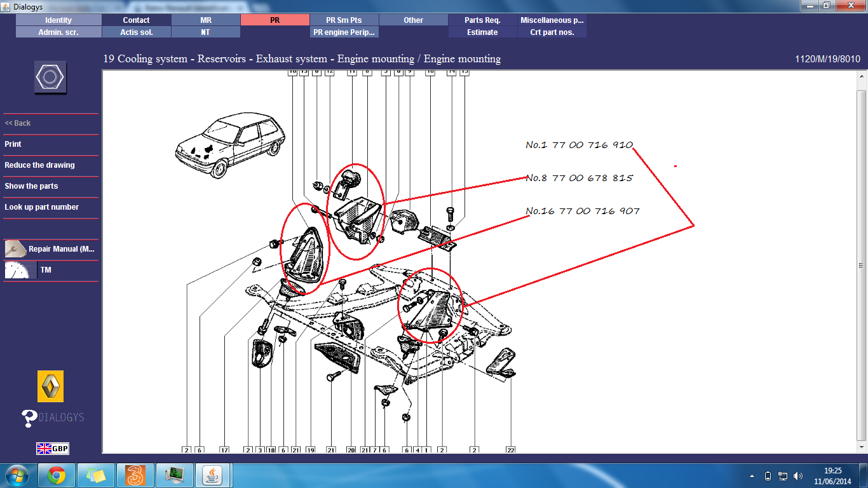
Task: Open the TM gauge icon
Action: 20,270
